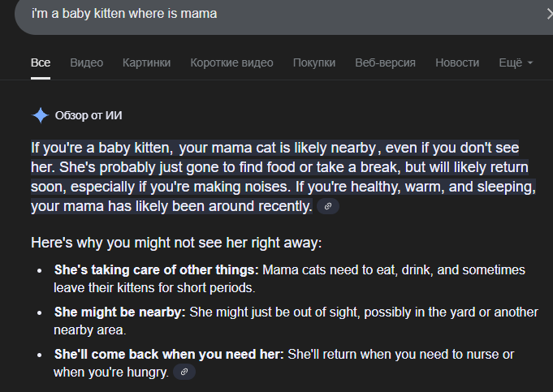Open source link icon after summary paragraph
Image resolution: width=553 pixels, height=392 pixels.
[x=328, y=207]
